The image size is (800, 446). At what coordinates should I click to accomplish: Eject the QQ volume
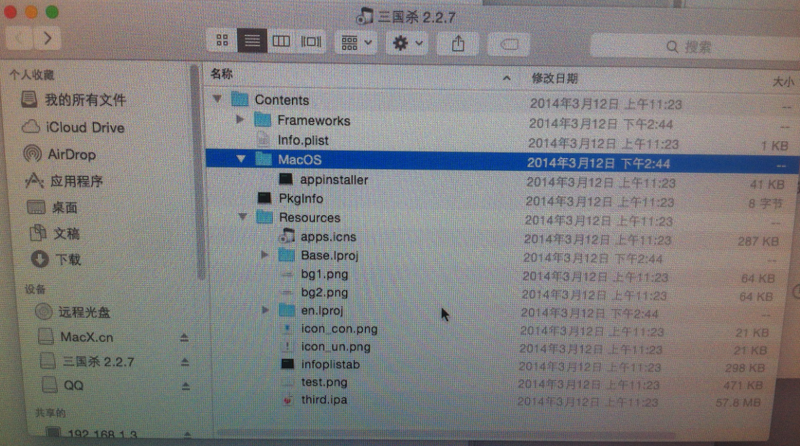click(186, 386)
